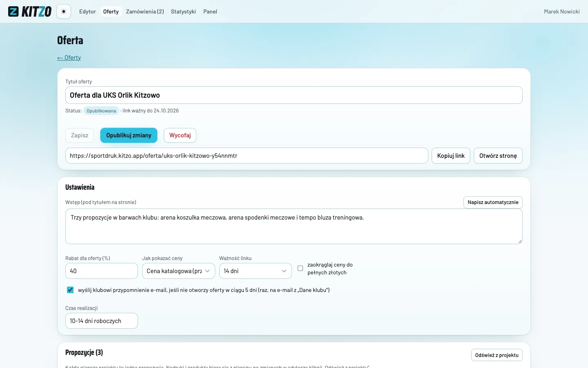Click the Ustawienia section heading
The height and width of the screenshot is (368, 588).
(80, 187)
